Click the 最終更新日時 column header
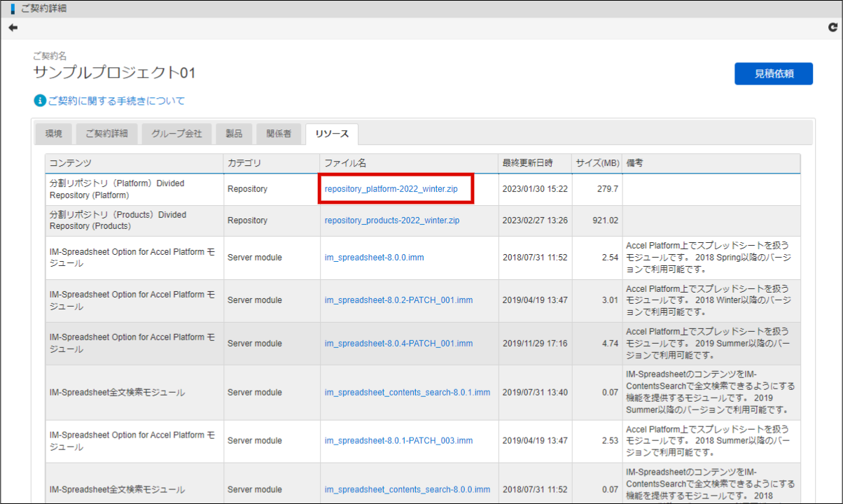The width and height of the screenshot is (843, 504). pyautogui.click(x=527, y=163)
